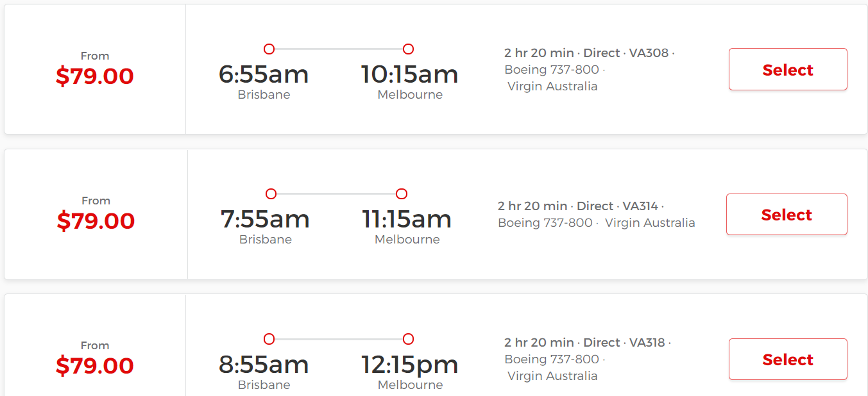
Task: Select the 8:55am VA318 flight
Action: click(x=788, y=359)
